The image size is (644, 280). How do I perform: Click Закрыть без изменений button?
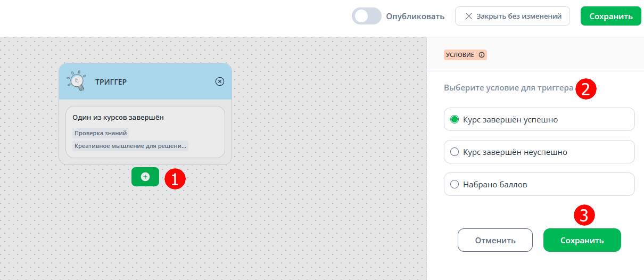tap(513, 16)
